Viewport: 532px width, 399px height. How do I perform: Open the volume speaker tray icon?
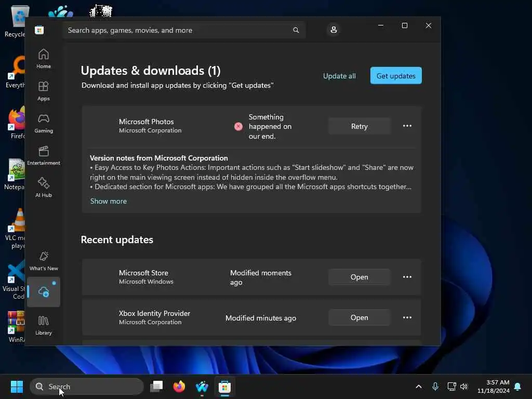464,387
